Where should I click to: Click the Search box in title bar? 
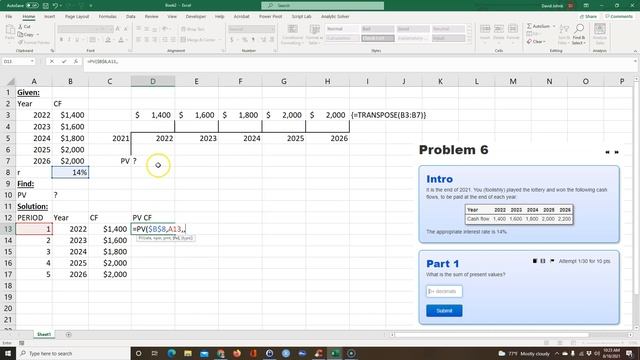(322, 6)
